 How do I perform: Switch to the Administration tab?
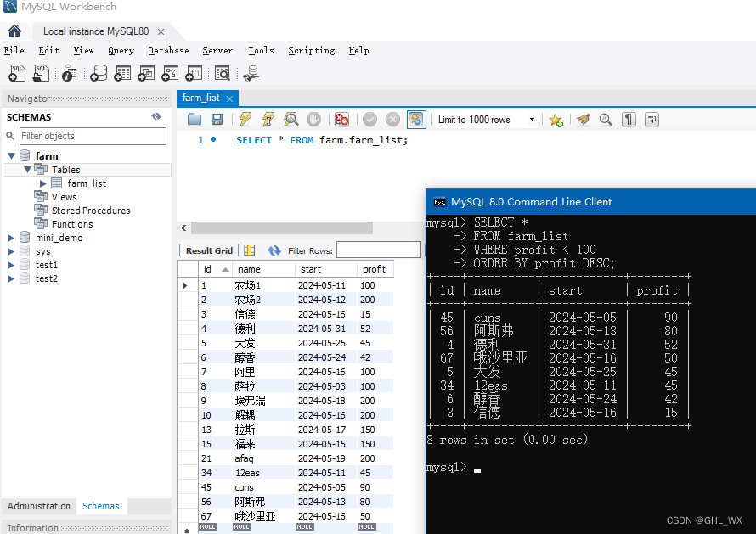pos(38,506)
